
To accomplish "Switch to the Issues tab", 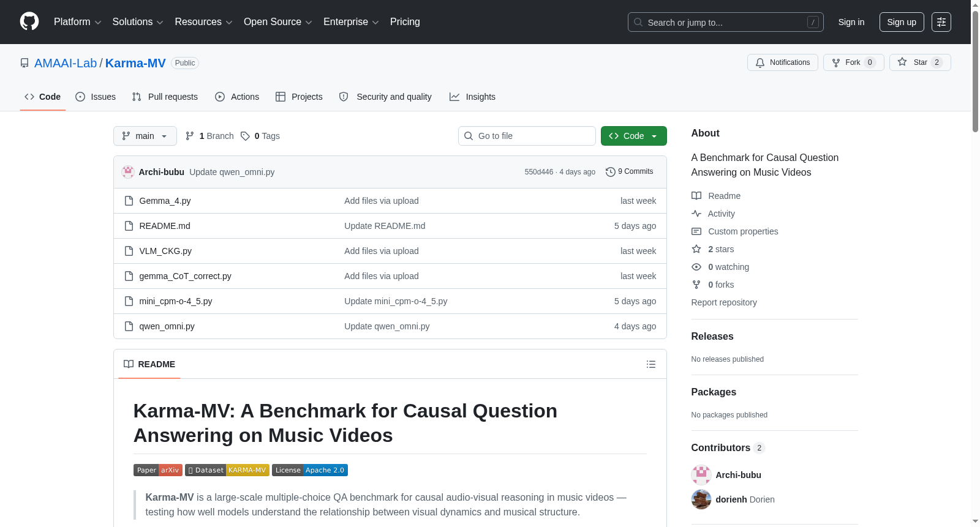I will (96, 97).
